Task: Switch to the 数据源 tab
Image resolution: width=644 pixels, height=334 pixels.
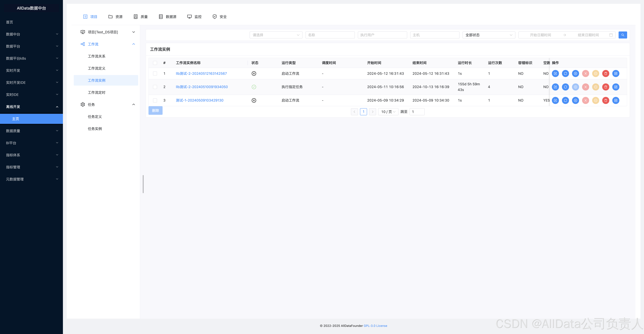Action: click(167, 17)
